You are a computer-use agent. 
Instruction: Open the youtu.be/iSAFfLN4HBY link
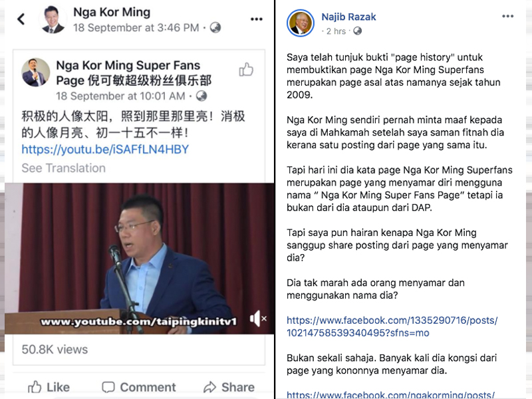105,149
